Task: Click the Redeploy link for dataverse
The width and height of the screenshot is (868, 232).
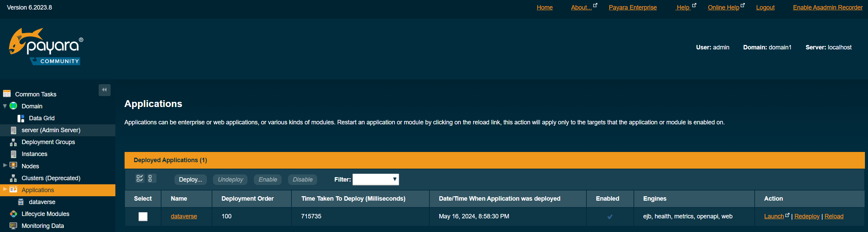Action: tap(807, 216)
